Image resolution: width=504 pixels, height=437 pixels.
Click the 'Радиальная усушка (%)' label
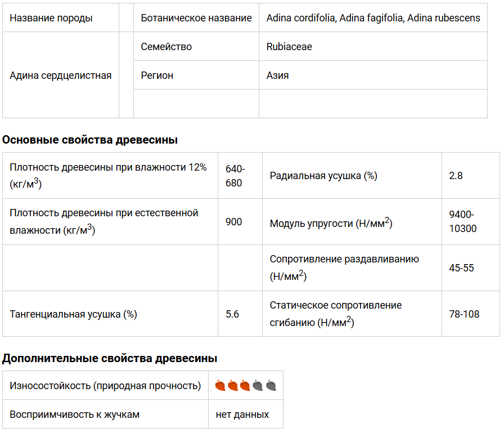click(x=323, y=176)
